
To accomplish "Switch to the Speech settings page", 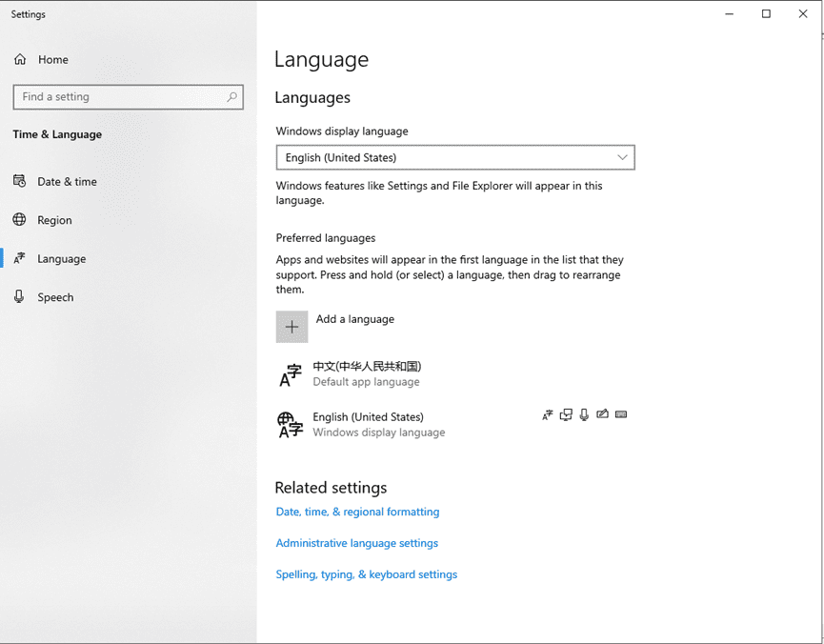I will pos(55,297).
